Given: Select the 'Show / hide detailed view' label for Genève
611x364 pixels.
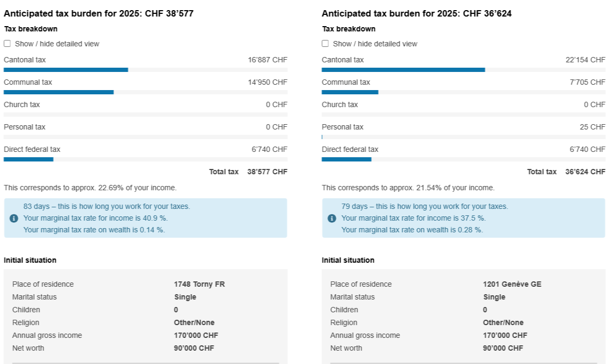Looking at the screenshot, I should click(375, 44).
